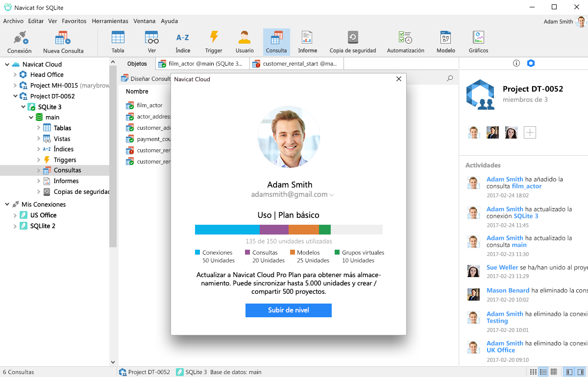Click the usage progress bar
Screen dimensions: 588x377
coord(288,230)
